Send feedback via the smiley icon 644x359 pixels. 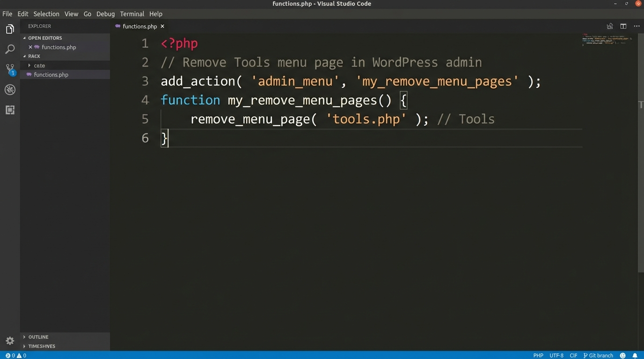tap(622, 355)
